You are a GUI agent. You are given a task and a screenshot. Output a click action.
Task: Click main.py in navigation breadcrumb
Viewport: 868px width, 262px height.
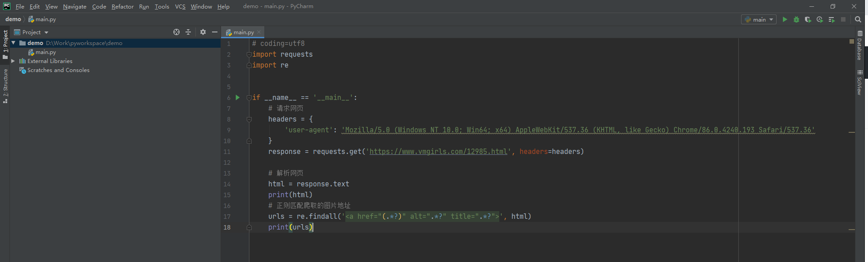pos(42,19)
